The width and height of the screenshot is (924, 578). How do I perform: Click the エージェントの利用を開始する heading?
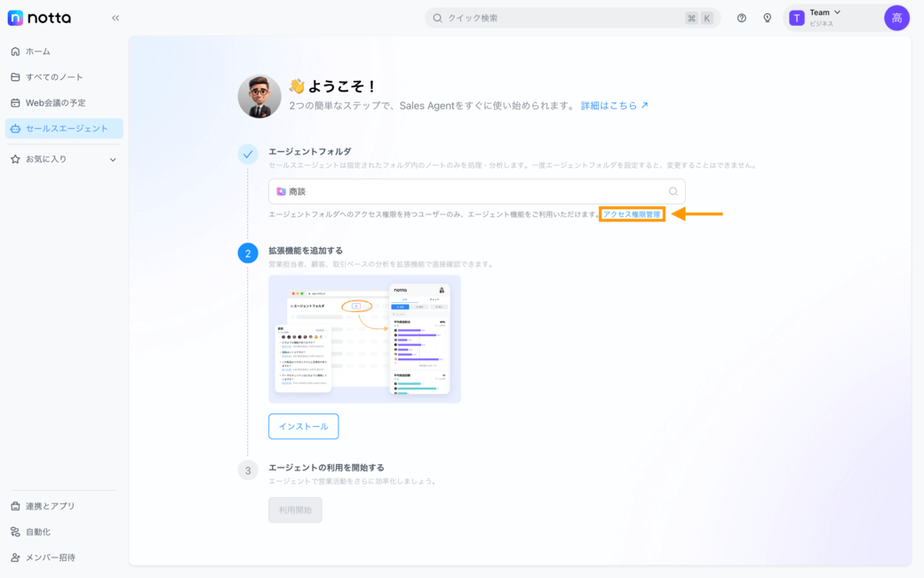(x=326, y=467)
